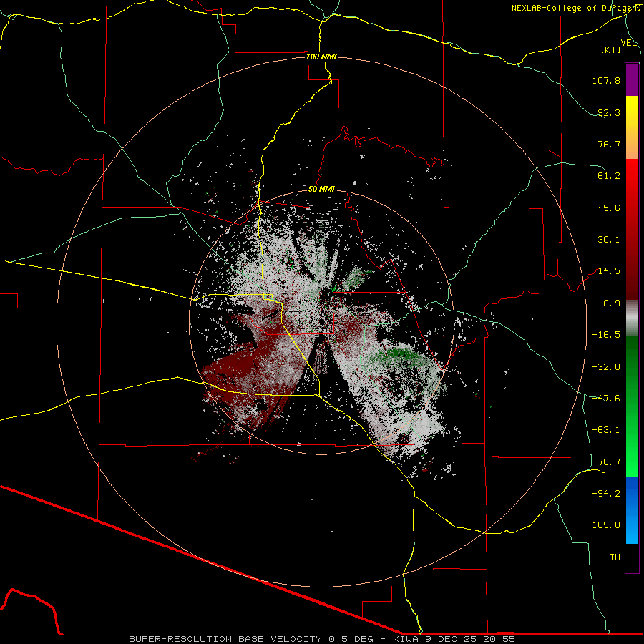Click the -0.9 velocity scale value
The height and width of the screenshot is (644, 644).
coord(609,303)
